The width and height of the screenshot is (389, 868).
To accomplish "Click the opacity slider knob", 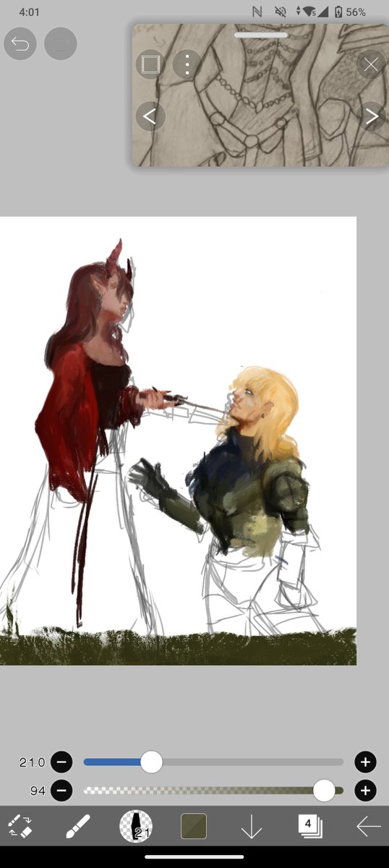I will [324, 791].
